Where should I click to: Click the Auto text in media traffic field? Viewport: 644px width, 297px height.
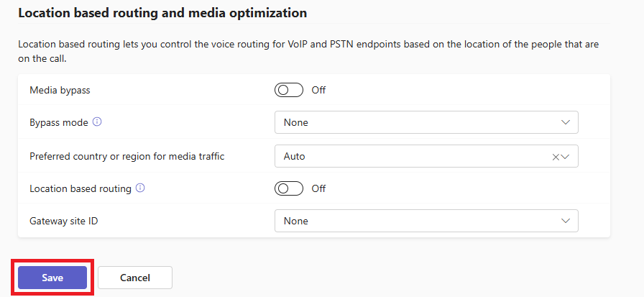pos(295,156)
